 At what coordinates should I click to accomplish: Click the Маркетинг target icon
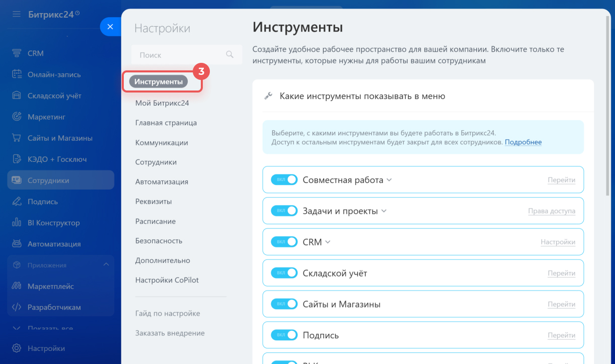tap(17, 117)
